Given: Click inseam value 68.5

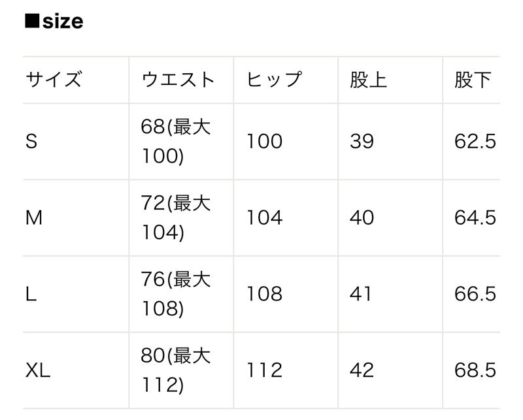Looking at the screenshot, I should (475, 370).
